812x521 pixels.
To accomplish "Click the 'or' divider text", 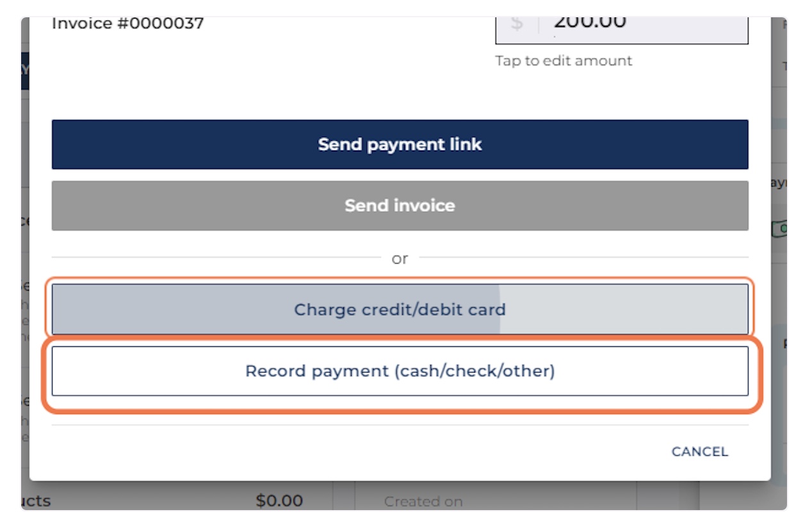I will pyautogui.click(x=400, y=259).
